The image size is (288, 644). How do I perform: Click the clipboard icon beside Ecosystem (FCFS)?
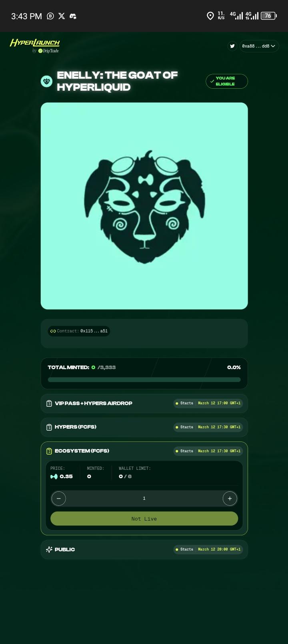pyautogui.click(x=49, y=451)
